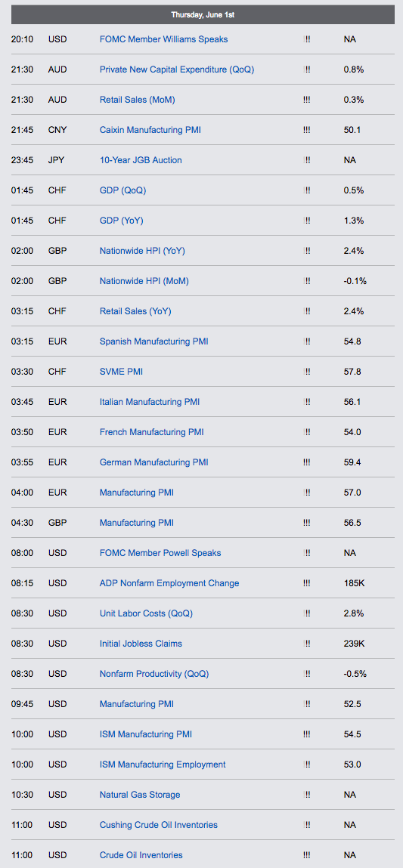Click FOMC Member Powell Speaks link
Image resolution: width=403 pixels, height=868 pixels.
[160, 553]
